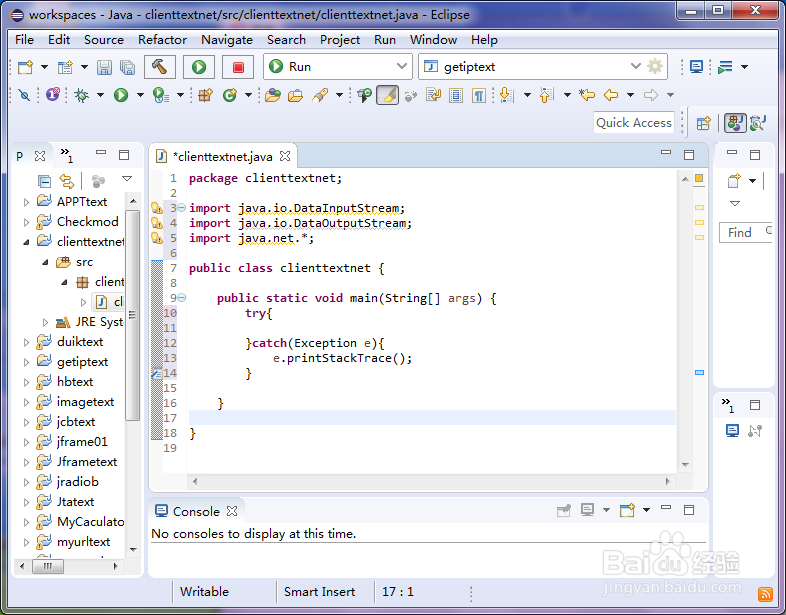Click the Next Annotation arrow icon
This screenshot has width=786, height=615.
(507, 95)
